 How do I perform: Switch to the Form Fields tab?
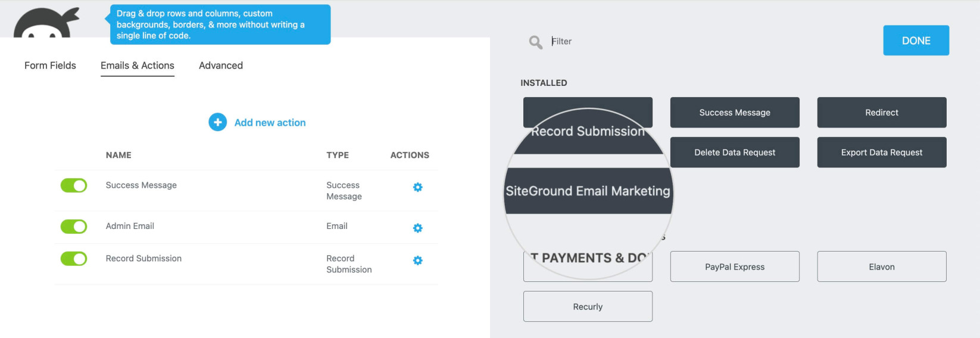(50, 66)
